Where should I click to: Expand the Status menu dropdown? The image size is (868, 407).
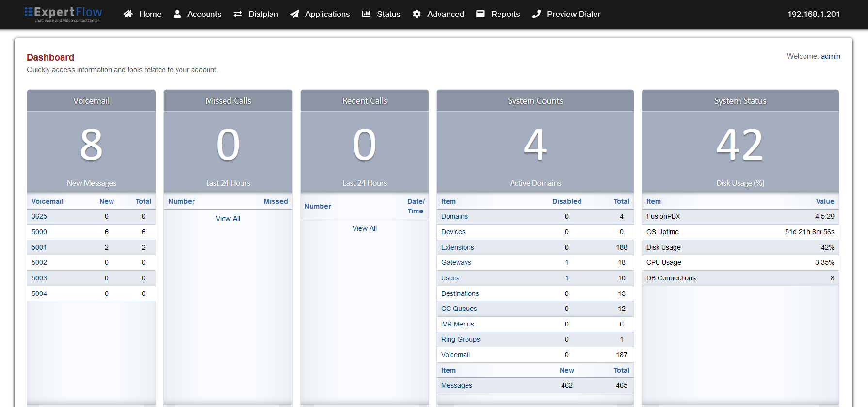[x=388, y=14]
